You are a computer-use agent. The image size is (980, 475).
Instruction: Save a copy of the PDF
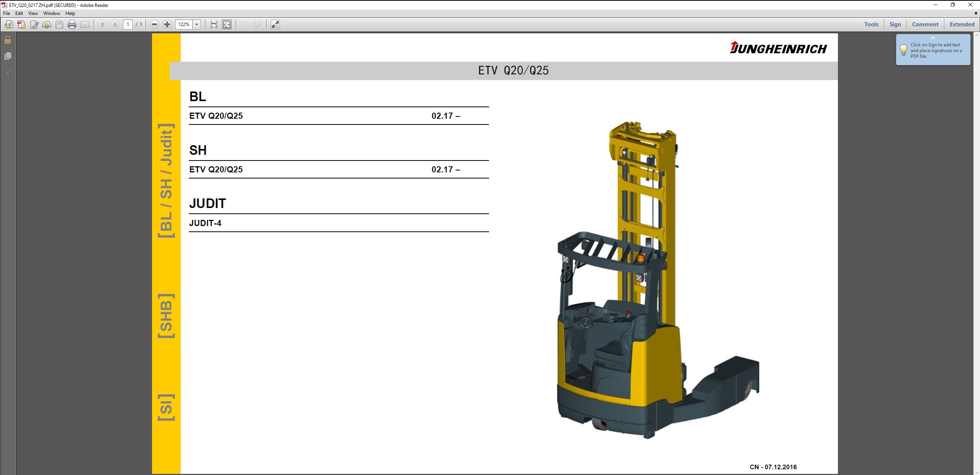coord(59,25)
